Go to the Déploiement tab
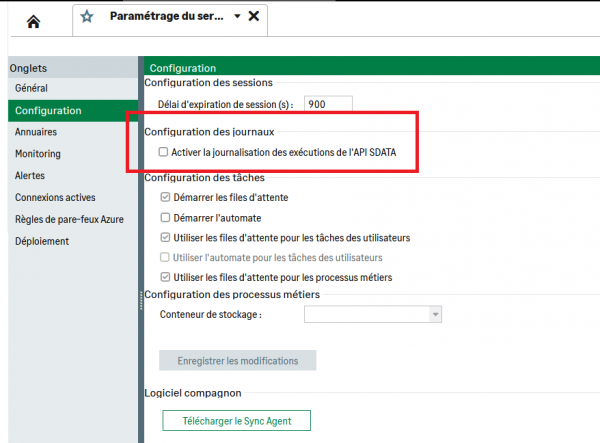 73,241
